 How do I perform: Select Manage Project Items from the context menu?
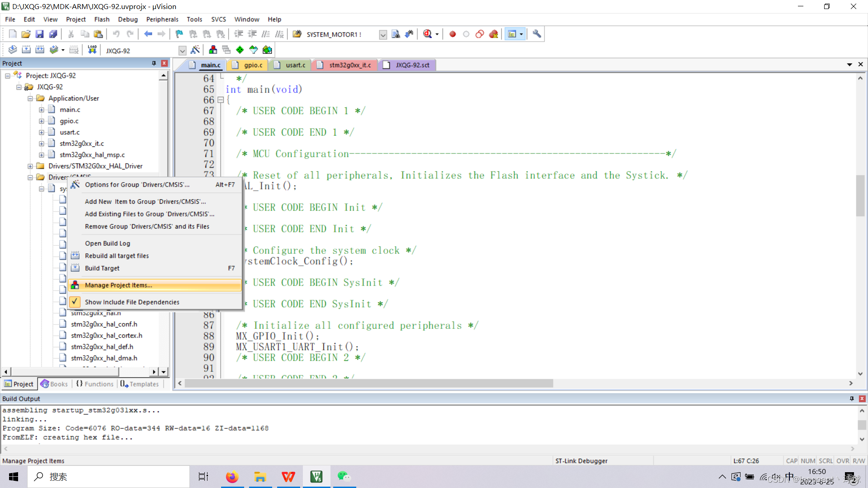118,285
